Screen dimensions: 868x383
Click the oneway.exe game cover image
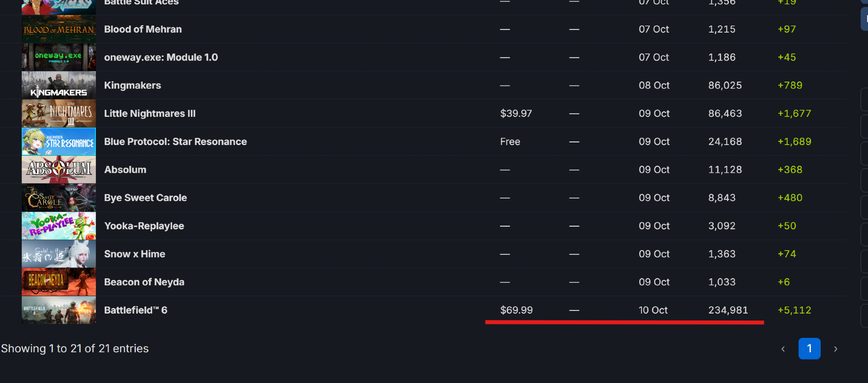[59, 57]
